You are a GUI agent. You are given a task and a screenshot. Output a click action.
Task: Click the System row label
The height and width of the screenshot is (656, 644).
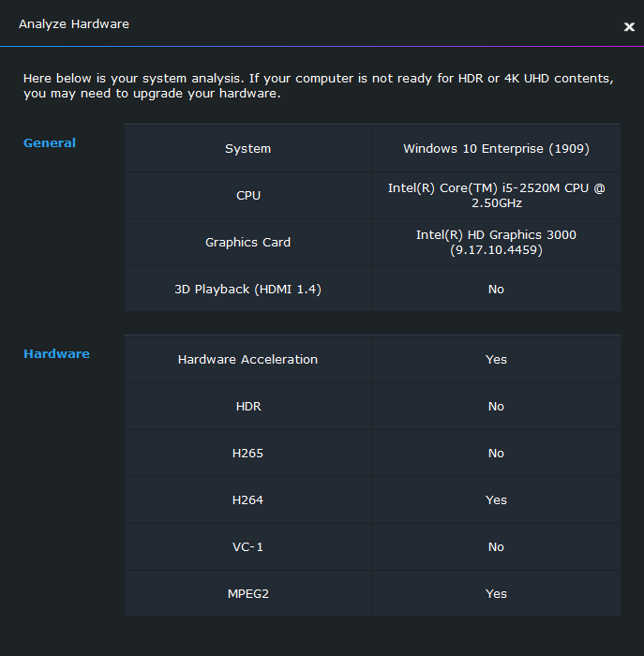point(248,149)
